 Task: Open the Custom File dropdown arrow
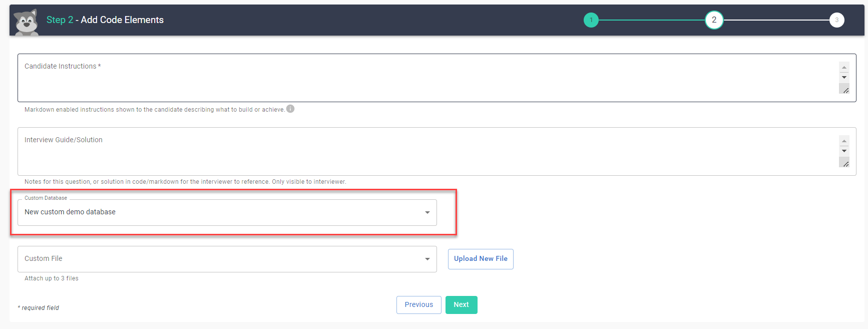(x=427, y=259)
